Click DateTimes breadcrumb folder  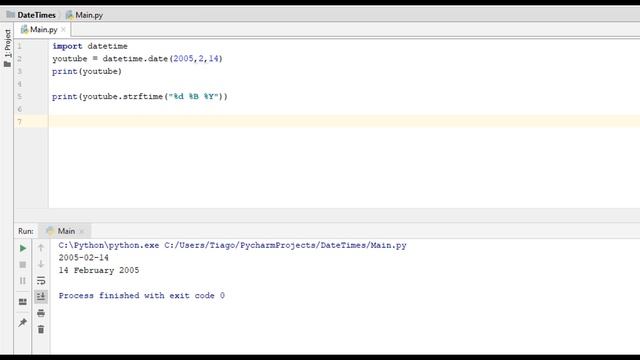coord(31,15)
